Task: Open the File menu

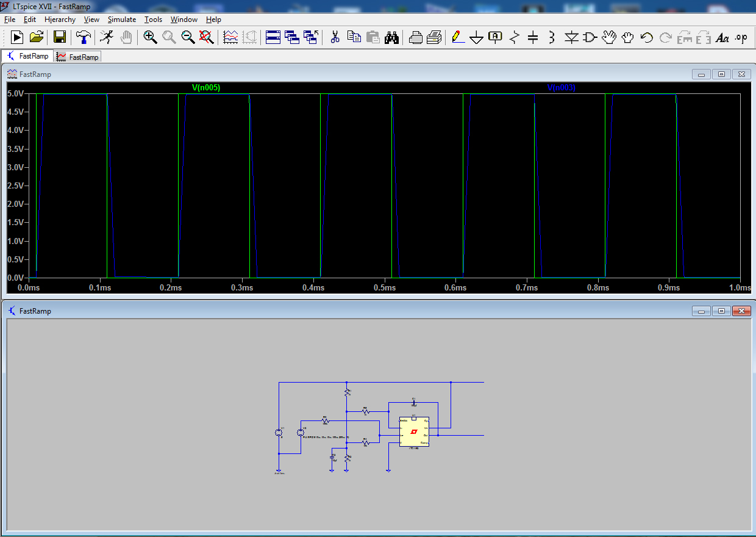Action: coord(10,20)
